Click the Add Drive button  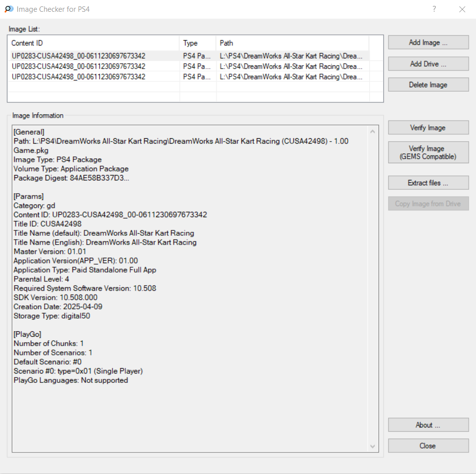(x=428, y=64)
